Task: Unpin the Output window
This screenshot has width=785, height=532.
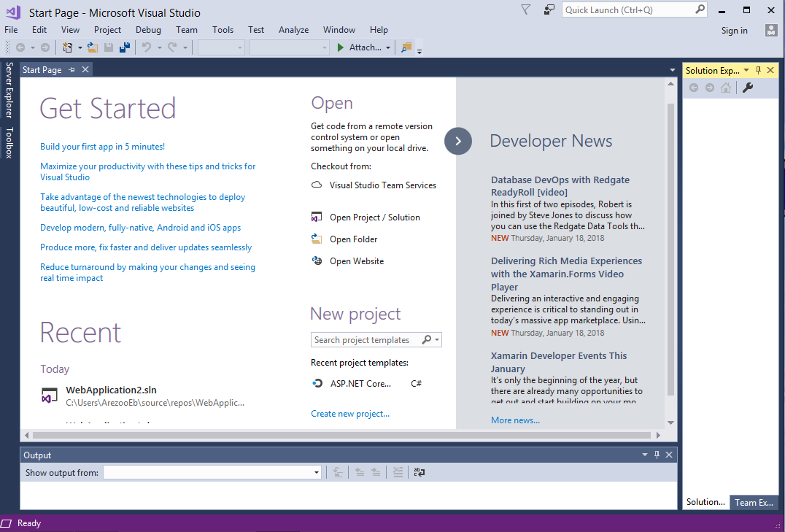Action: coord(656,454)
